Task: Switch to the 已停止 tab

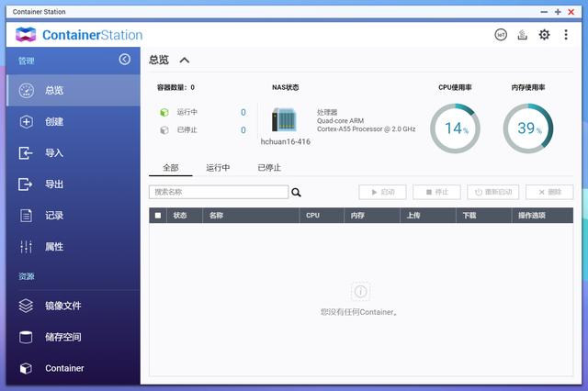Action: click(269, 168)
